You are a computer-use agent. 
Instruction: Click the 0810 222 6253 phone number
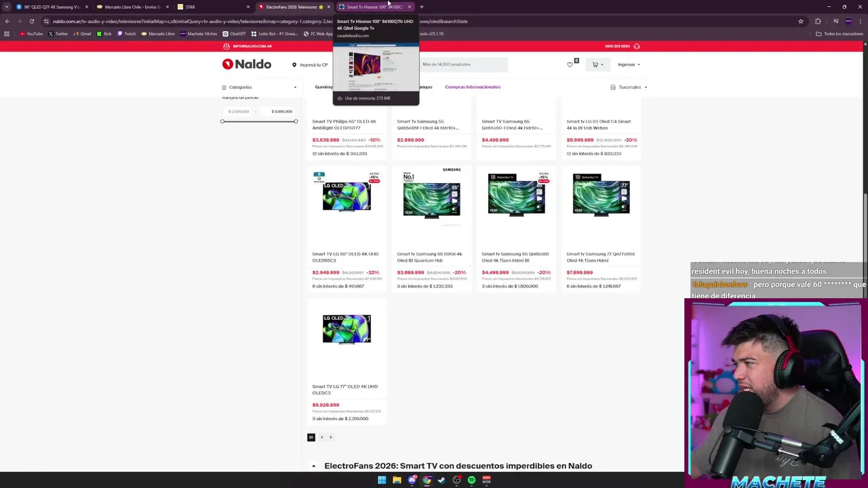(x=617, y=46)
